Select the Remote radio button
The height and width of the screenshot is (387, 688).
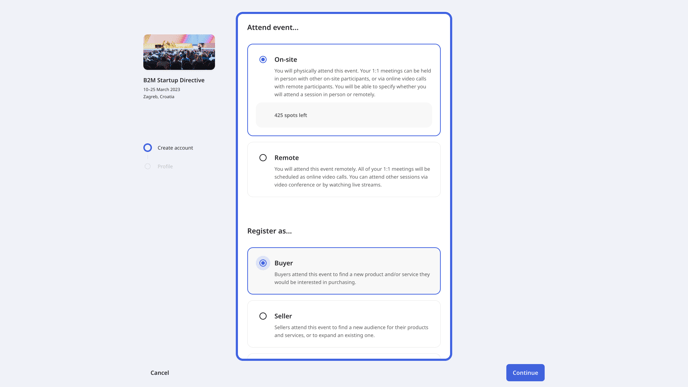tap(263, 158)
